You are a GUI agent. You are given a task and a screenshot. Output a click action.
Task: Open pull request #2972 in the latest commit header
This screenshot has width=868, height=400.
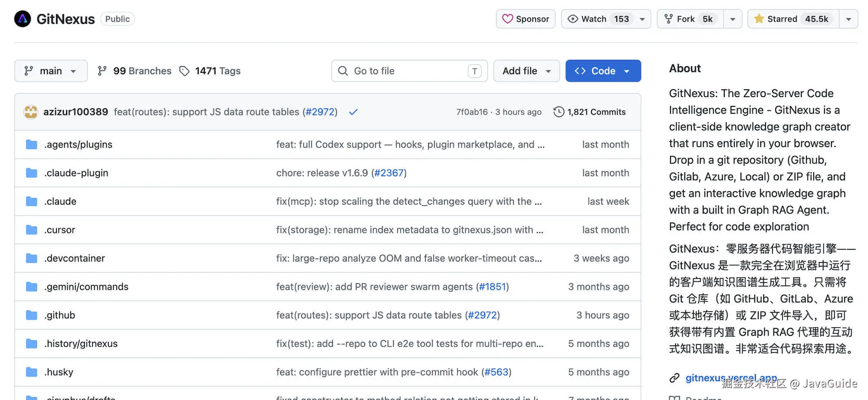pos(320,112)
